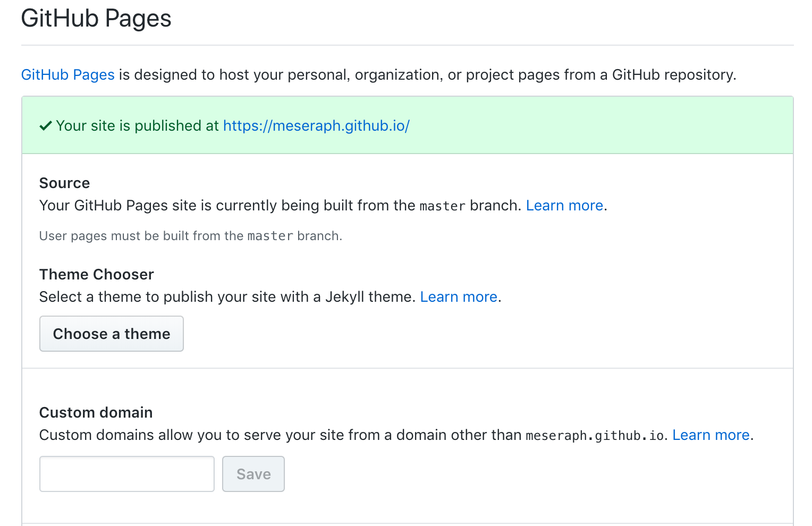Open Learn more about custom domains

(x=710, y=435)
